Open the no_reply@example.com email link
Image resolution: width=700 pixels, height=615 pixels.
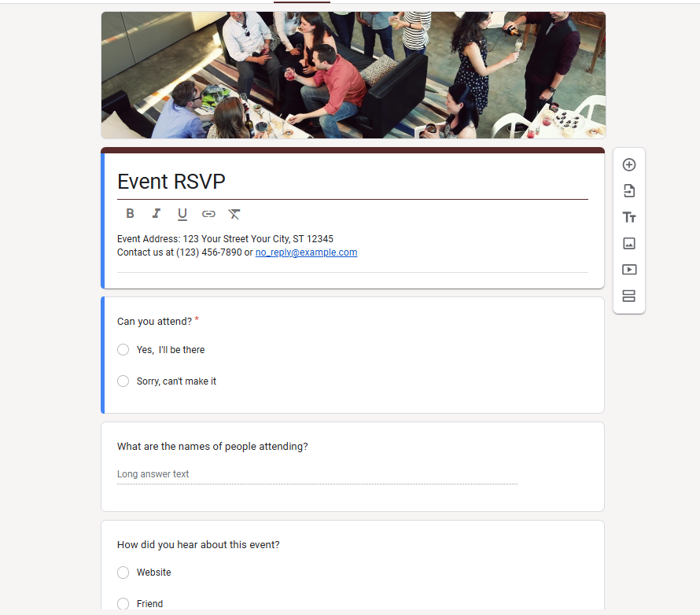[306, 252]
